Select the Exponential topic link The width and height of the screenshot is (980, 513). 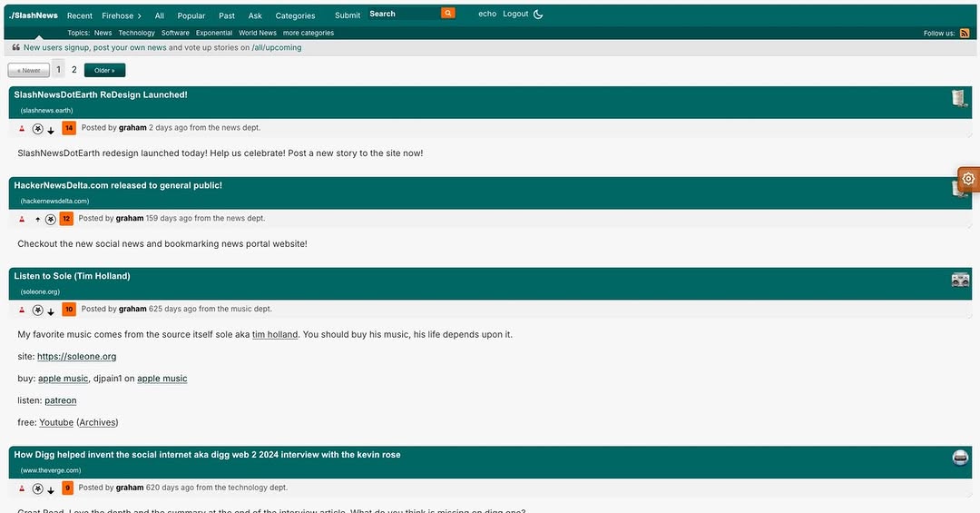tap(214, 34)
